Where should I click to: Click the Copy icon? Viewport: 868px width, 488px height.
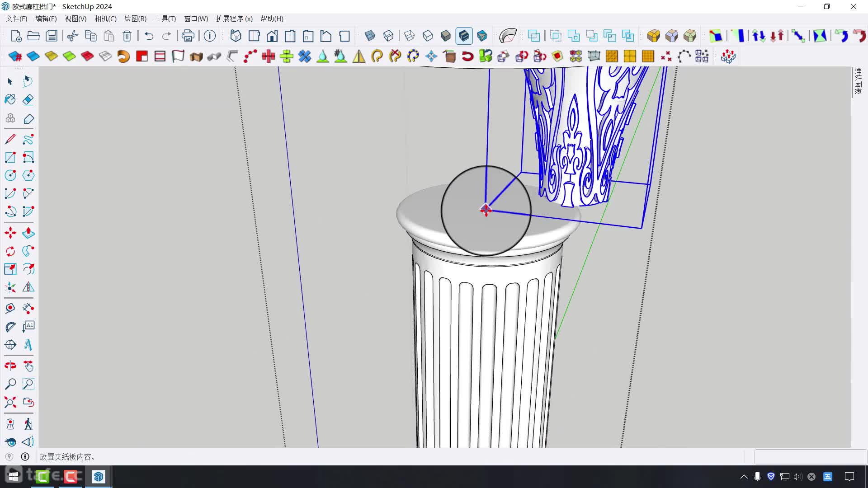(x=91, y=36)
